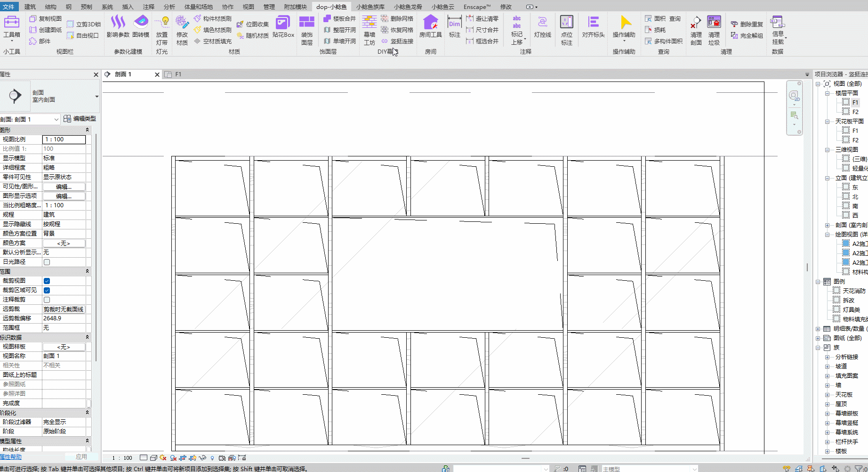Launch the 清理剖面 clean sections tool

696,31
